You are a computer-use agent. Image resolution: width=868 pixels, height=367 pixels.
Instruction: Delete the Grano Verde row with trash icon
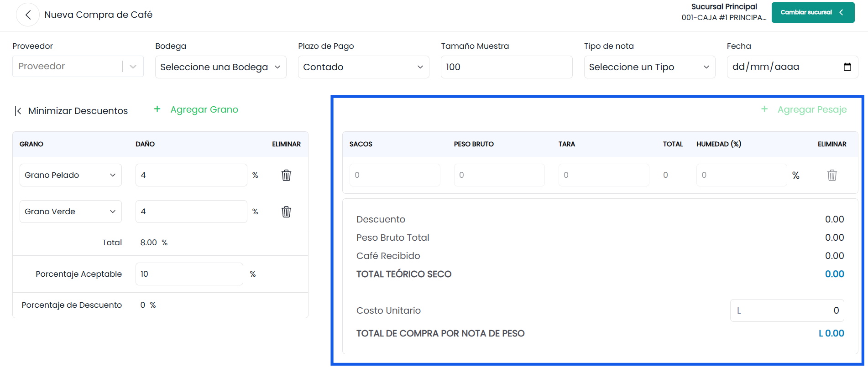[x=286, y=212]
